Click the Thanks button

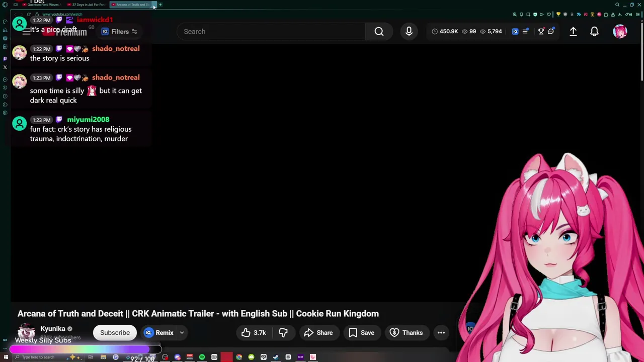pos(406,333)
